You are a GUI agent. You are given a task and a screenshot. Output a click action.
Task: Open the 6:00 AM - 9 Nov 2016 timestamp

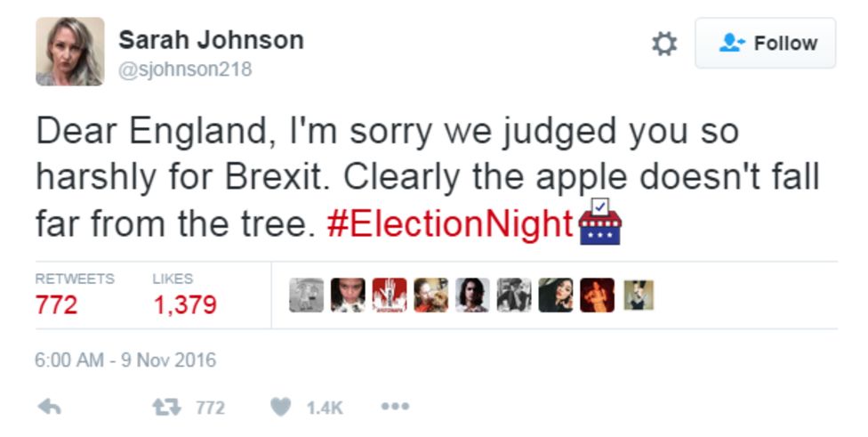tap(125, 360)
